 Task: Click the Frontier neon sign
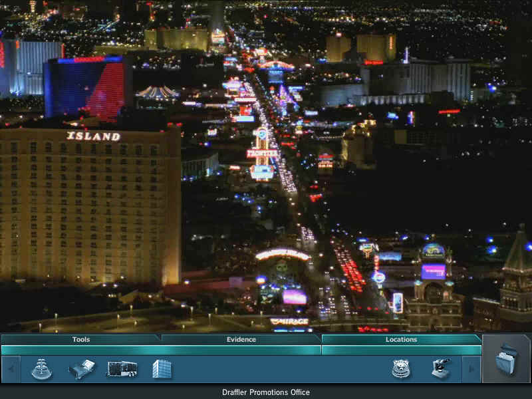pos(262,153)
